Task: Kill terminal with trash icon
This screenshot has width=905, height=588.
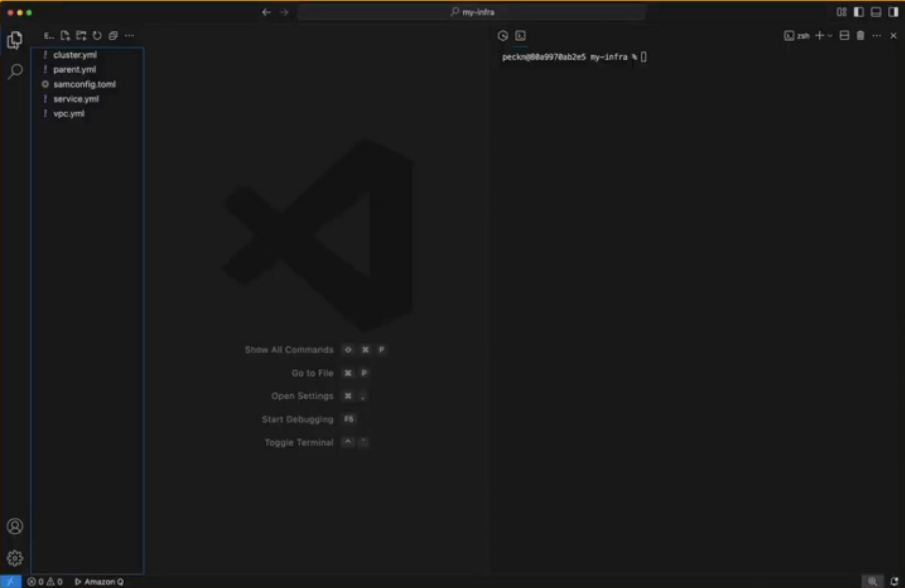Action: (x=860, y=36)
